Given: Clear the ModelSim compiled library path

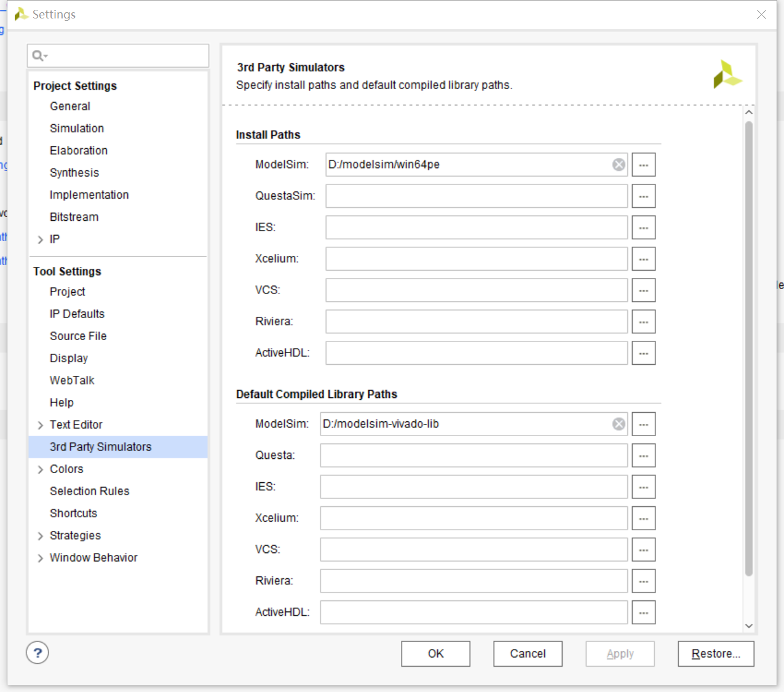Looking at the screenshot, I should tap(619, 424).
